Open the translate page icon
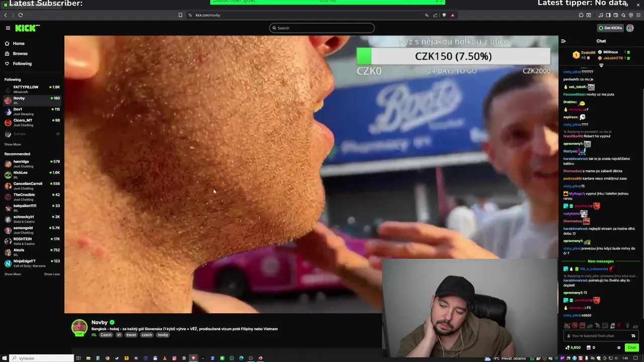 pos(427,15)
